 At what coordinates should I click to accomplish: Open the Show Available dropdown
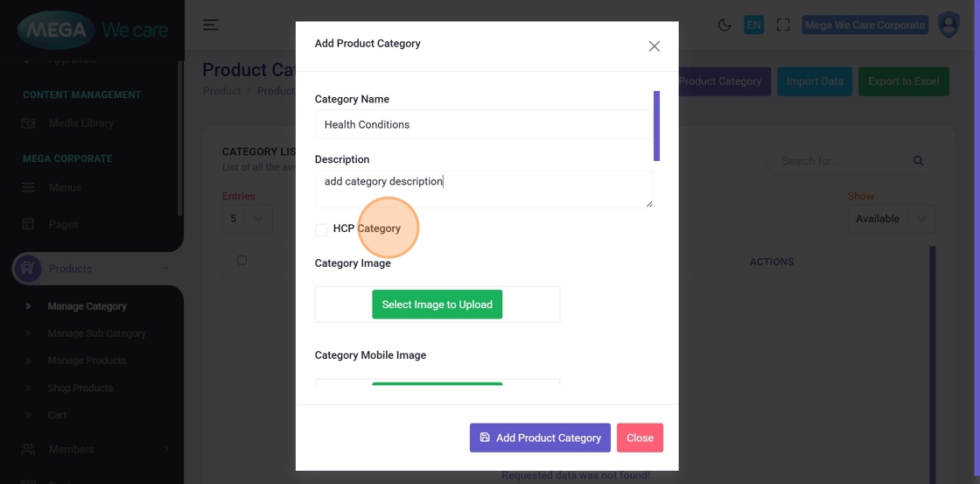point(891,219)
